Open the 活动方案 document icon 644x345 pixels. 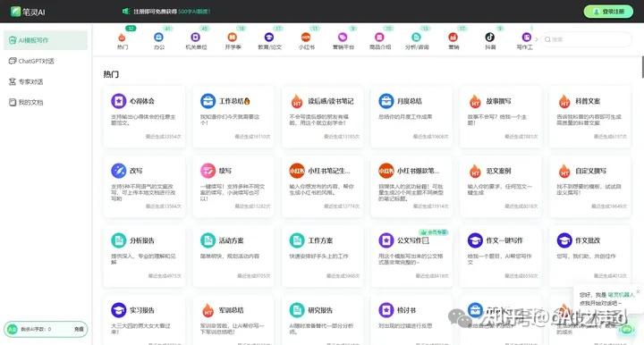208,240
